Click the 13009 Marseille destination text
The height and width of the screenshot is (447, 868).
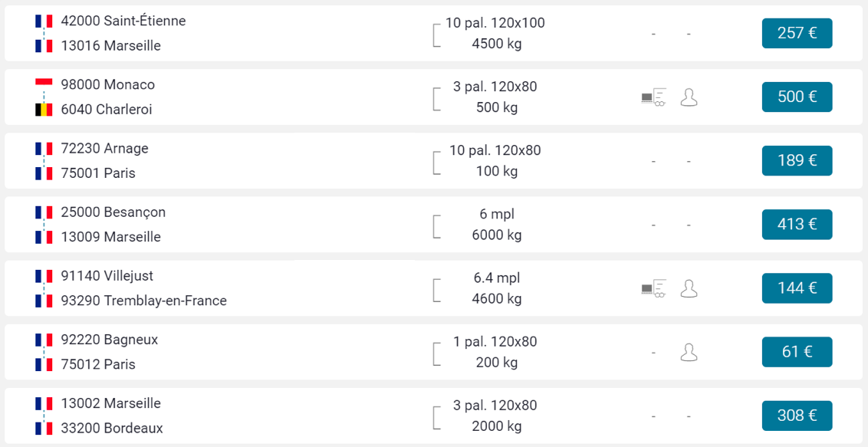[110, 237]
